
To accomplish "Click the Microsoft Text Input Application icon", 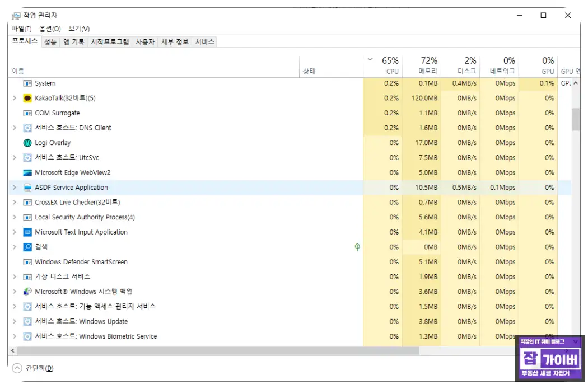I will [27, 232].
